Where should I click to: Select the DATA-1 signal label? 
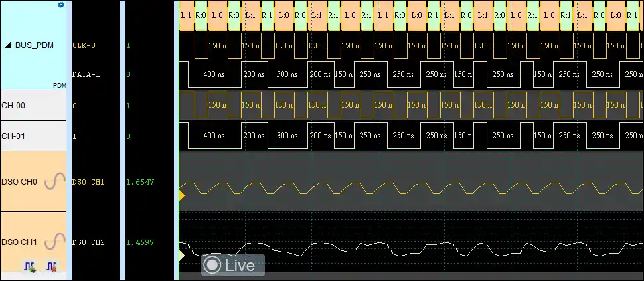(x=86, y=74)
